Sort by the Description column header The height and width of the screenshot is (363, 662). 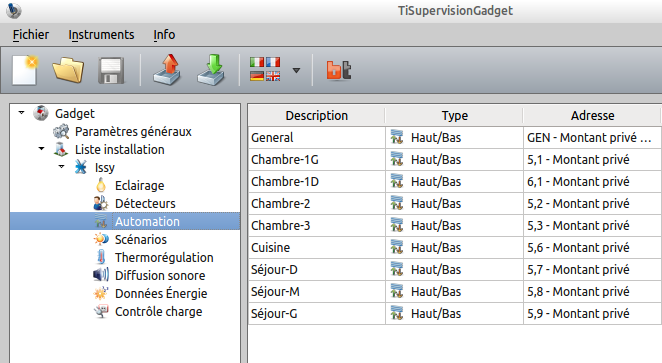(x=317, y=116)
